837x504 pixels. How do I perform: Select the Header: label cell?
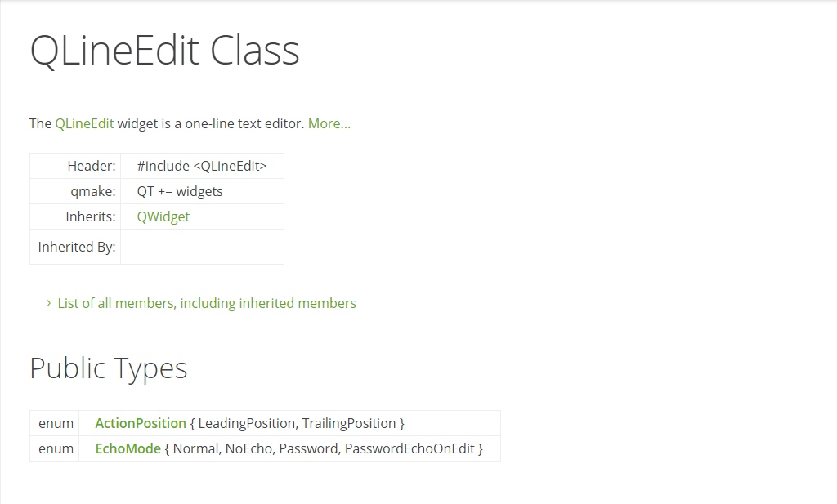(75, 166)
